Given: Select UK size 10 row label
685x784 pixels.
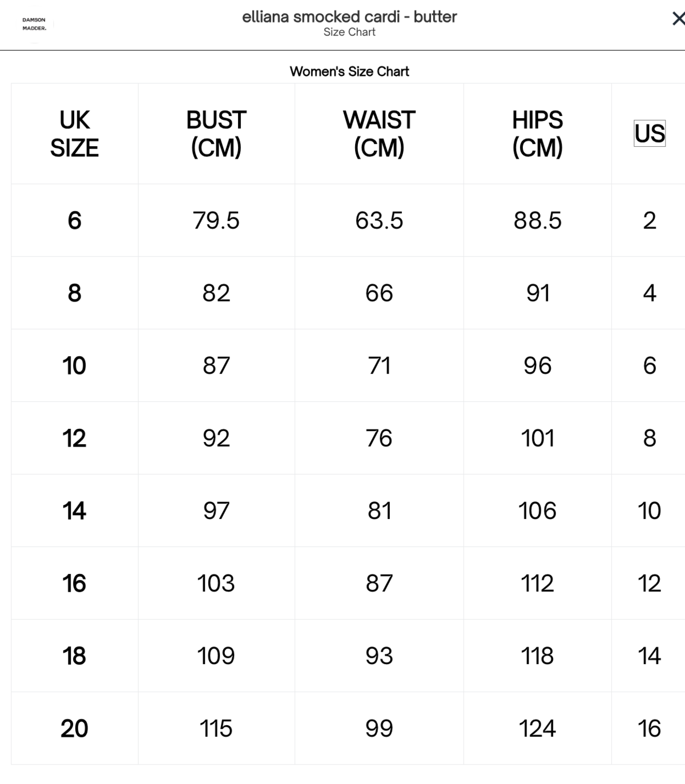Looking at the screenshot, I should tap(74, 365).
